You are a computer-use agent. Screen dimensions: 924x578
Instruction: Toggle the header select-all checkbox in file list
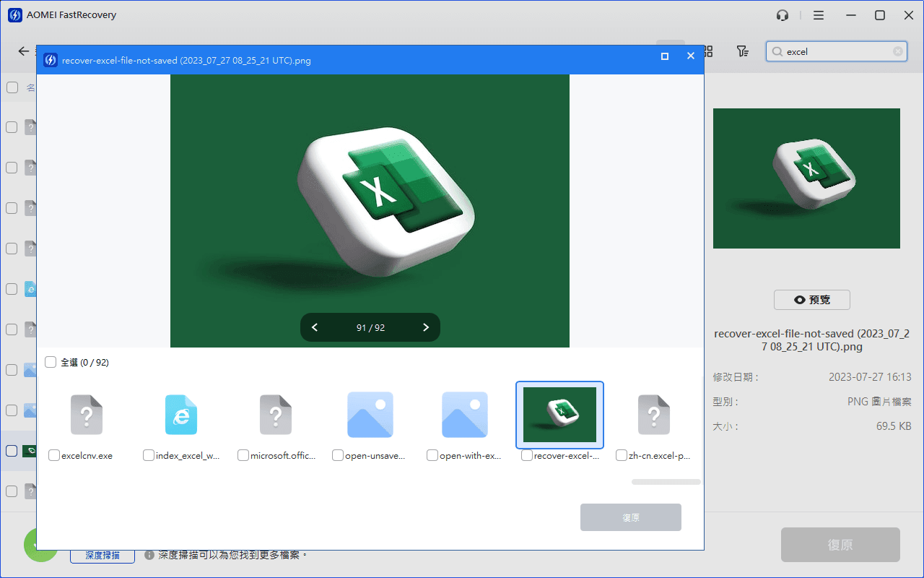(12, 87)
